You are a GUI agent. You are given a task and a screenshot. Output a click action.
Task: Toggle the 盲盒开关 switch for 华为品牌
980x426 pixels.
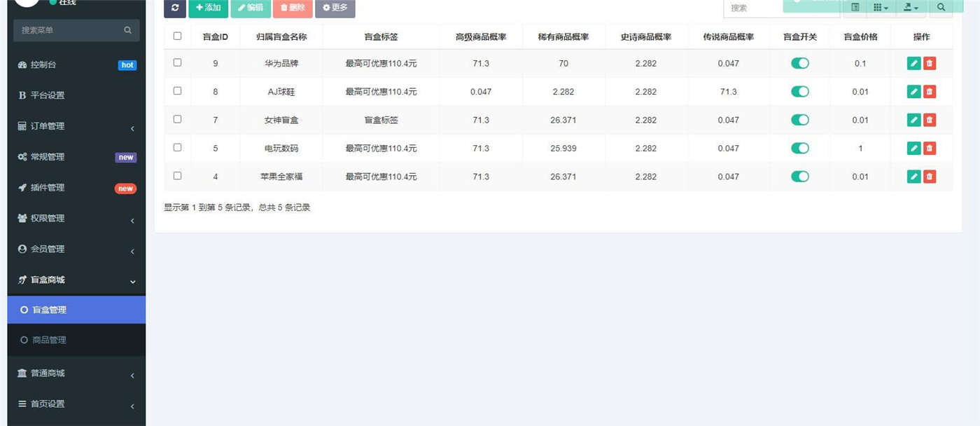(799, 64)
